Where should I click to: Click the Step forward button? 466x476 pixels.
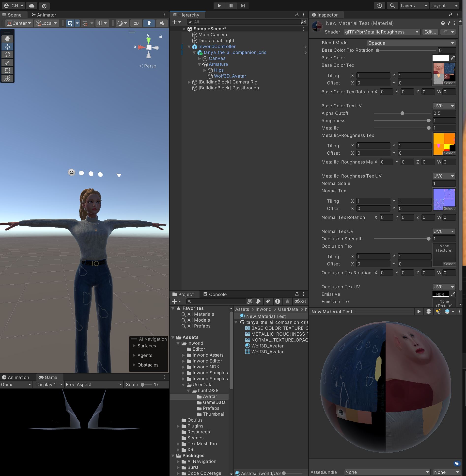pyautogui.click(x=243, y=5)
